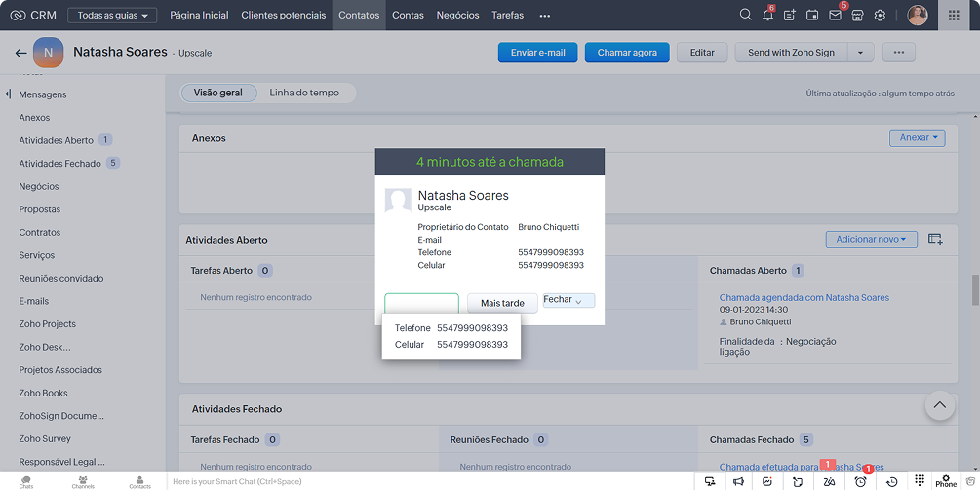Image resolution: width=980 pixels, height=490 pixels.
Task: Open Clientes potenciais tab
Action: pos(284,15)
